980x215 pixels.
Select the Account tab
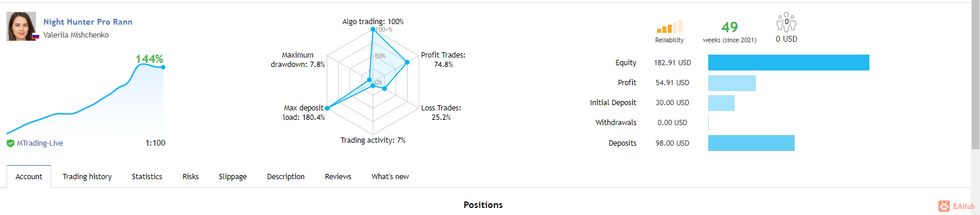point(29,177)
